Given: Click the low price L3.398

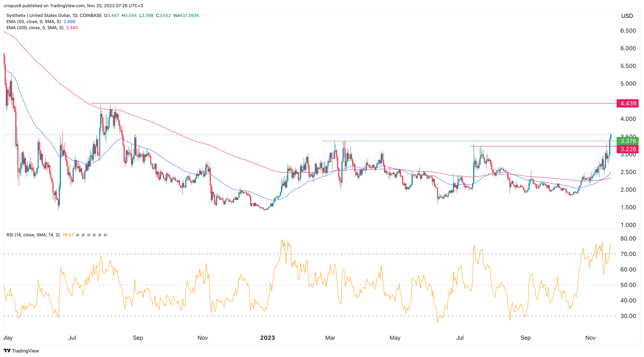Looking at the screenshot, I should [146, 15].
